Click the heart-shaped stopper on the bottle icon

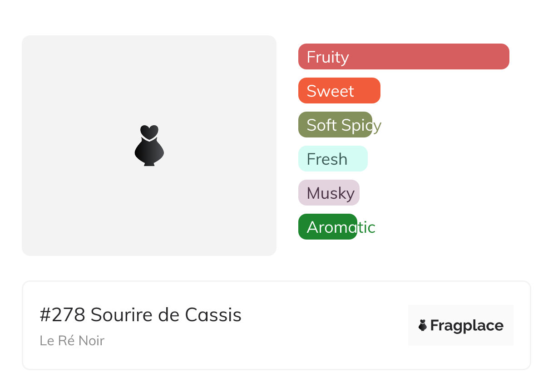point(149,131)
